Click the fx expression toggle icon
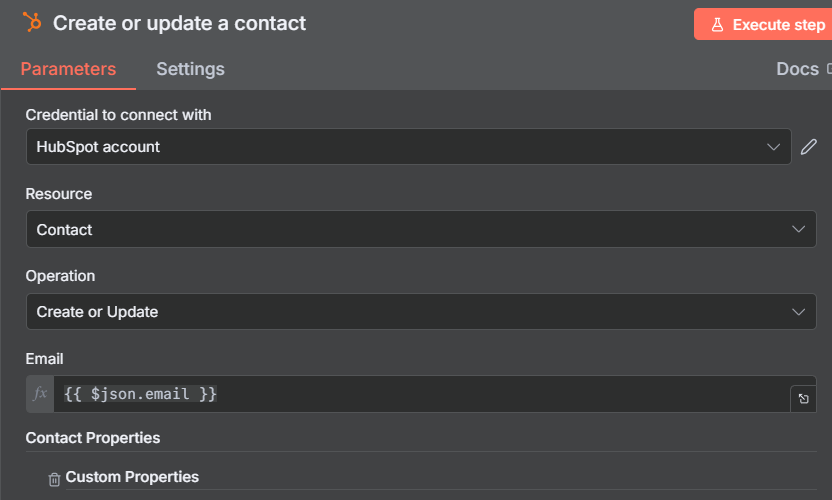The height and width of the screenshot is (500, 832). point(40,394)
